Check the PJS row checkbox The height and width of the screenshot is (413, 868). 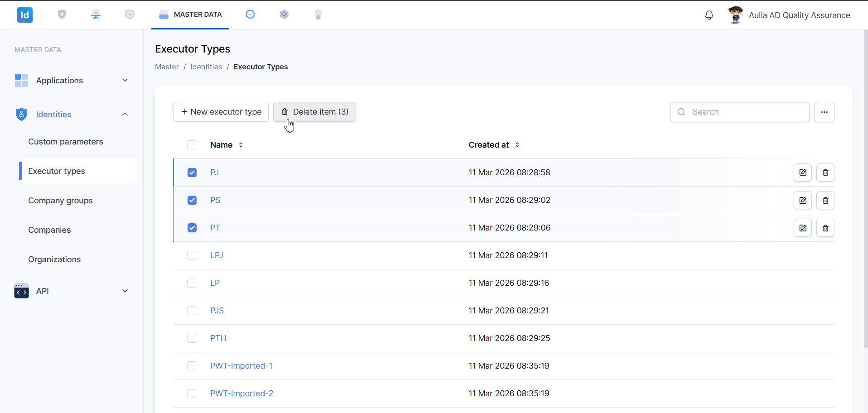(192, 311)
